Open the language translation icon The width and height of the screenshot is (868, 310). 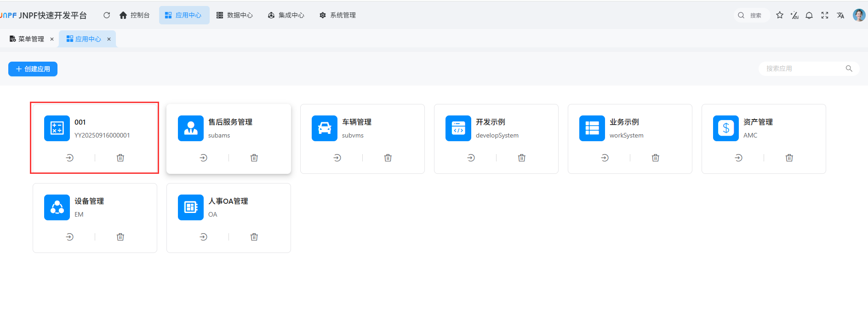[x=840, y=15]
